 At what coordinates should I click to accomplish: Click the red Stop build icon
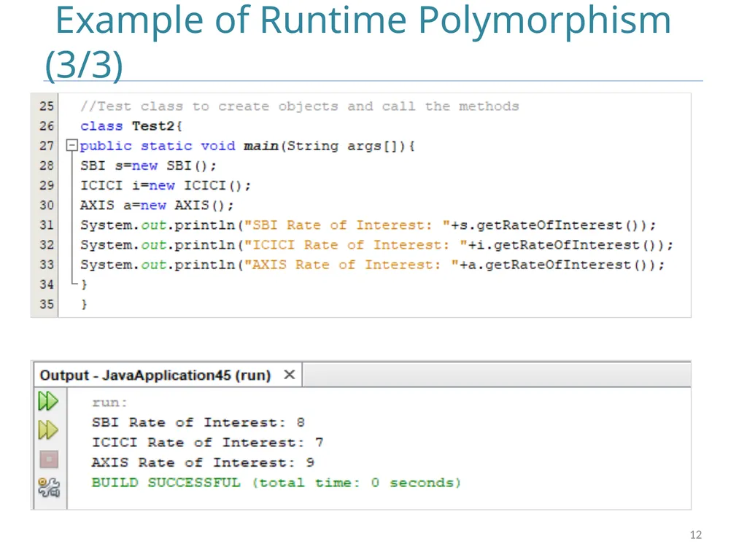49,459
